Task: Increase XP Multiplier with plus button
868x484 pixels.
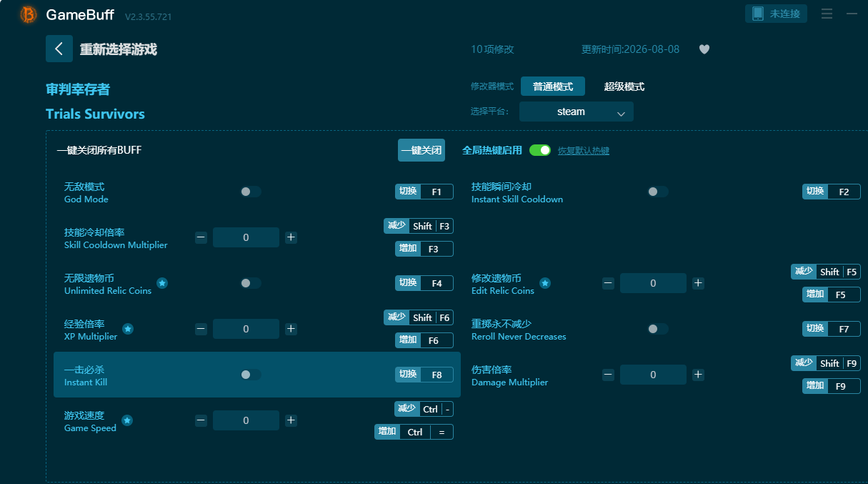Action: [x=291, y=329]
